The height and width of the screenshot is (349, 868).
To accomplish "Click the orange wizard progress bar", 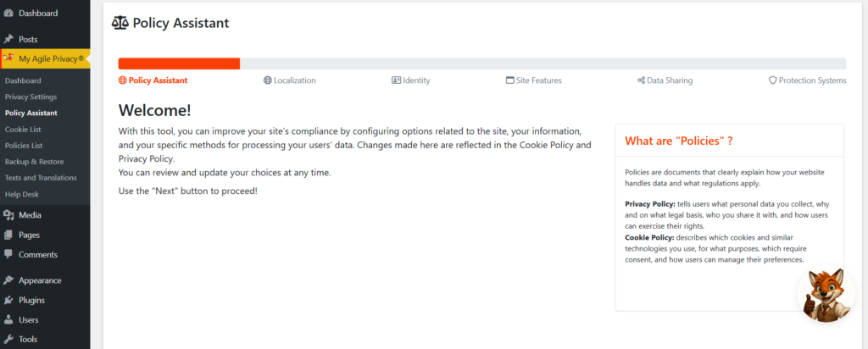I will coord(179,64).
